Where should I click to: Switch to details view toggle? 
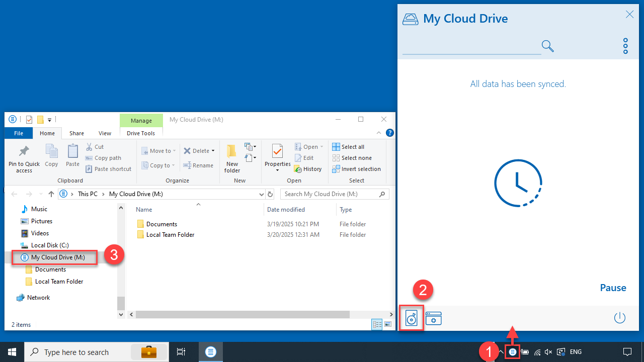point(377,324)
